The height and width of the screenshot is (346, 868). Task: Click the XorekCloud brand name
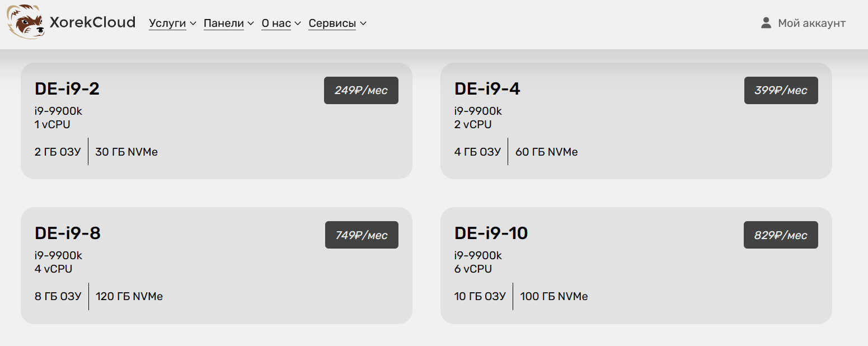92,22
